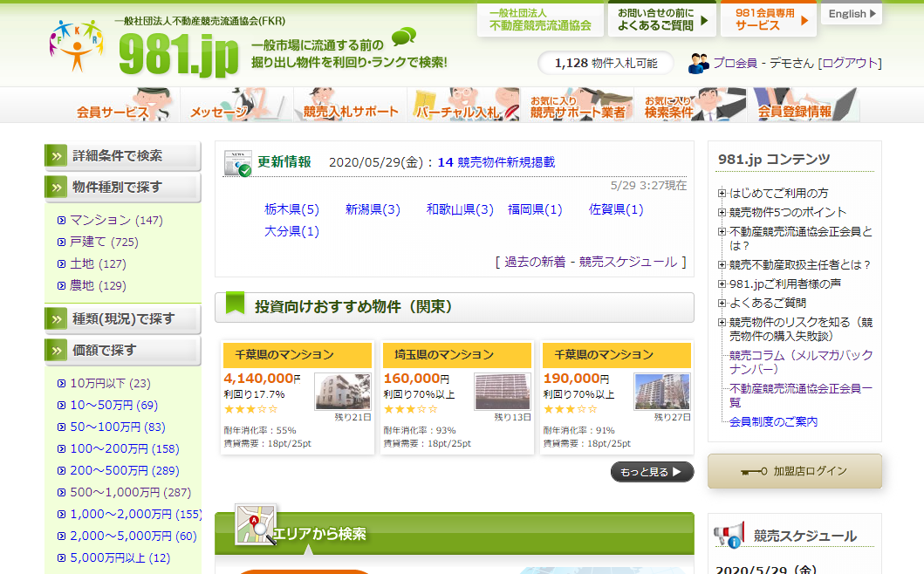The image size is (924, 574).
Task: Open the 160,000円 listing building photo
Action: (503, 392)
